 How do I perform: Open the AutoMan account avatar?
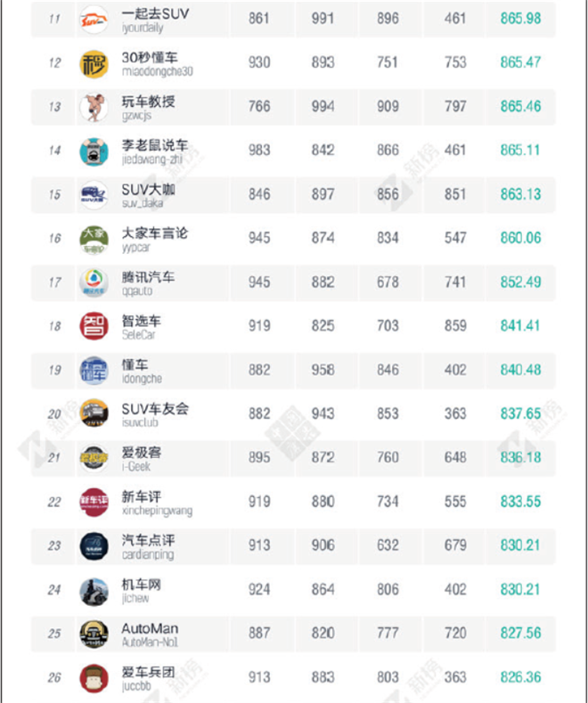coord(94,634)
